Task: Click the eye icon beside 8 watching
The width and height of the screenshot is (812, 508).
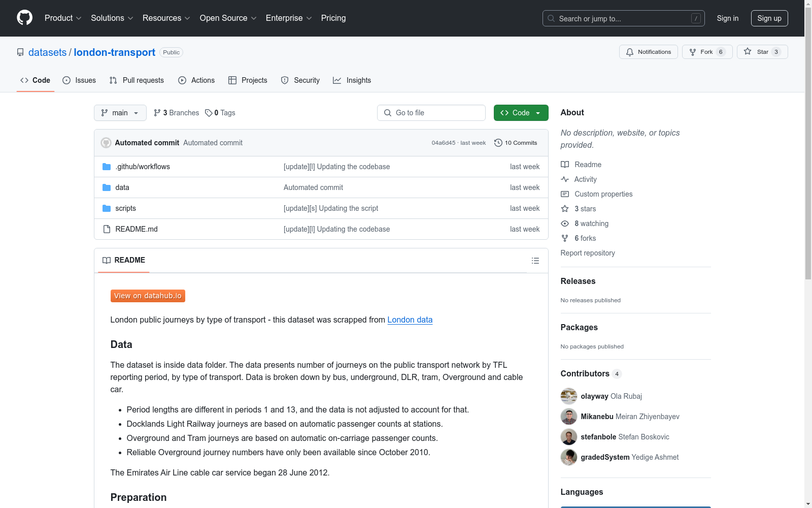Action: (x=565, y=224)
